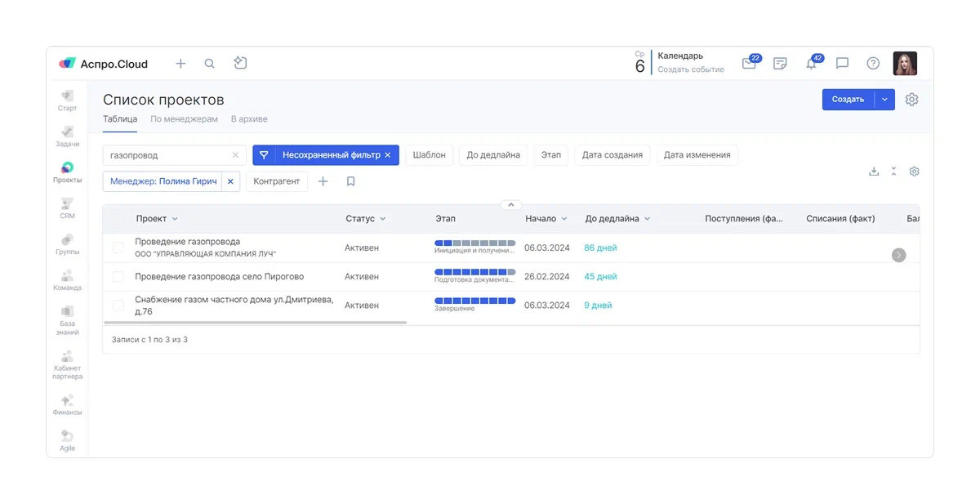Open the Agile sidebar section
The height and width of the screenshot is (504, 980).
(67, 441)
